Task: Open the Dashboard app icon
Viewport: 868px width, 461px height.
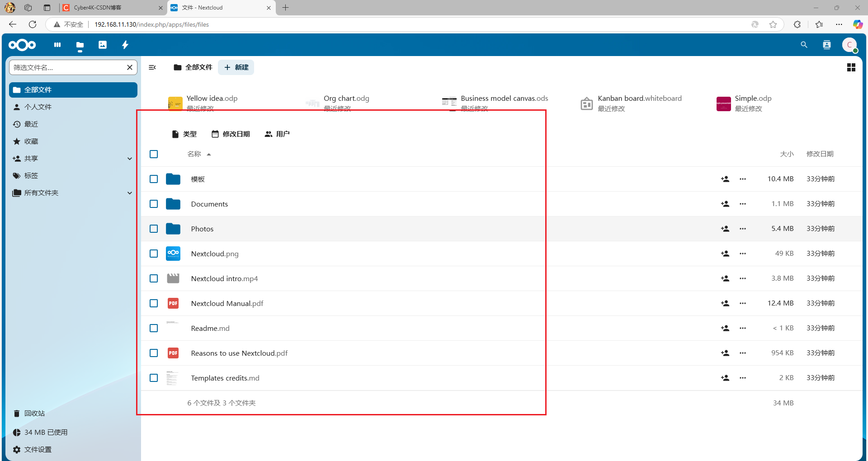Action: click(57, 45)
